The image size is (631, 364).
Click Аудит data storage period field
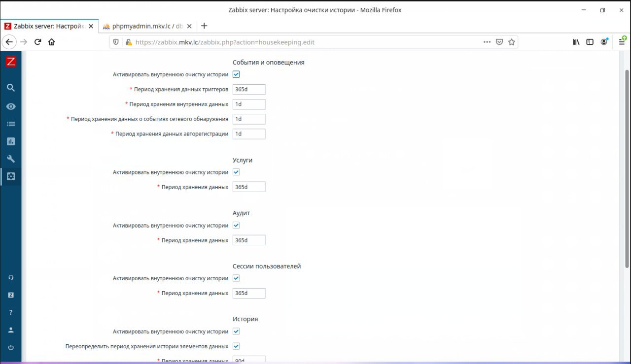249,240
